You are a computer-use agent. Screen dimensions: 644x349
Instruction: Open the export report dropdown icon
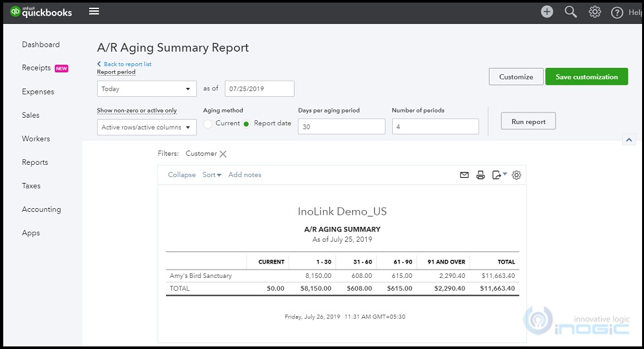tap(499, 175)
